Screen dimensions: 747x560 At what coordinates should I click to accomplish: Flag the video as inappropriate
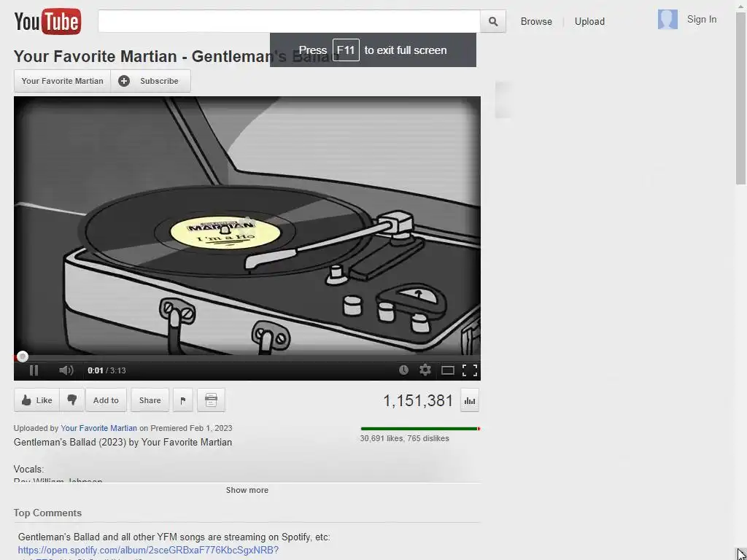pos(183,400)
